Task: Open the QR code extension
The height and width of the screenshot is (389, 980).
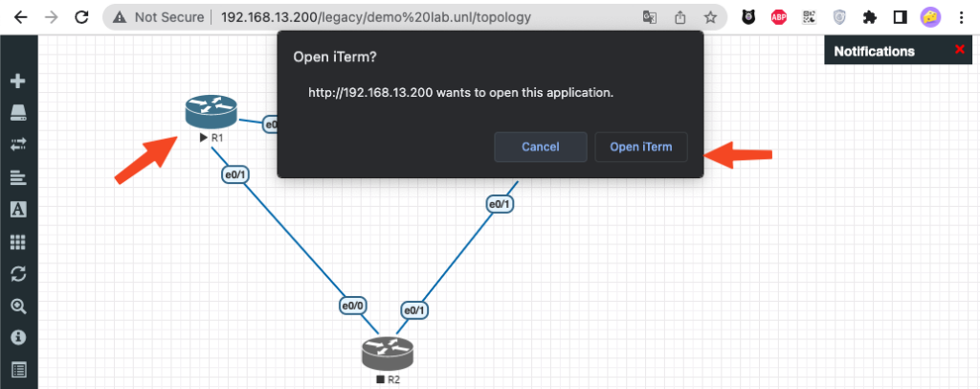Action: click(x=810, y=17)
